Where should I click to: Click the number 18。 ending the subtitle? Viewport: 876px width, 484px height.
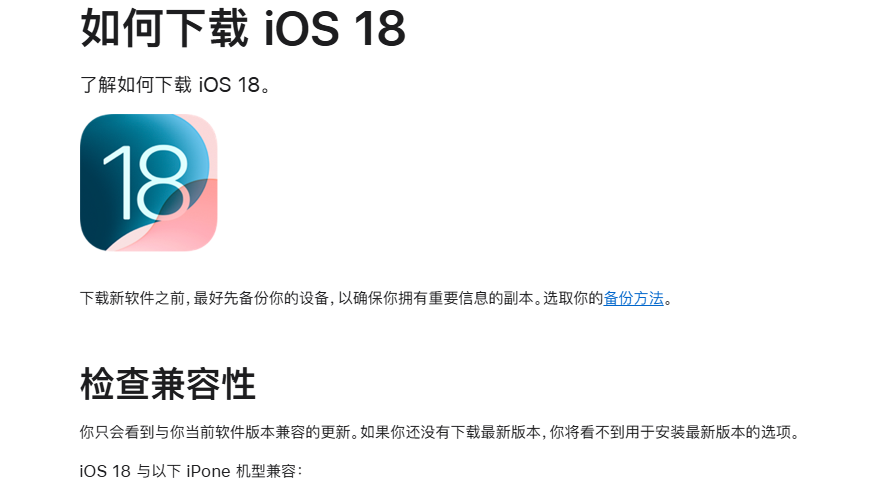pos(254,85)
